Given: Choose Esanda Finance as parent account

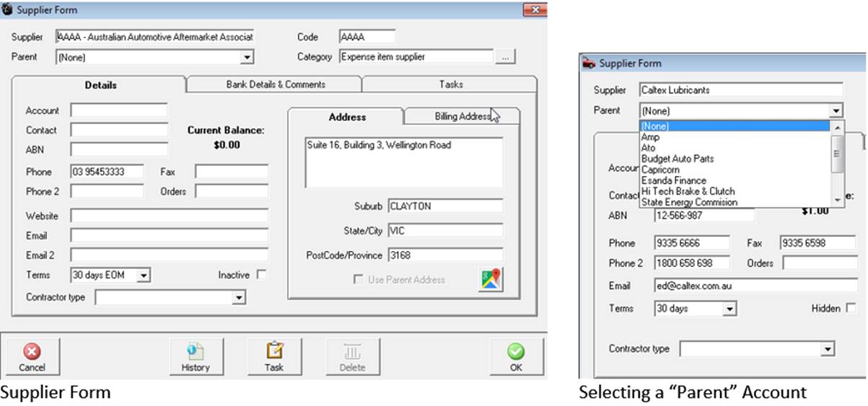Looking at the screenshot, I should [673, 180].
